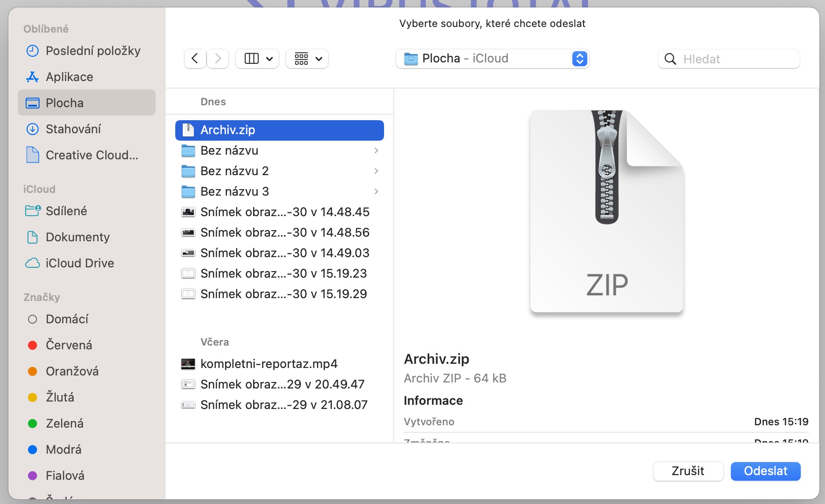Open Poslední položky in the sidebar

click(93, 51)
